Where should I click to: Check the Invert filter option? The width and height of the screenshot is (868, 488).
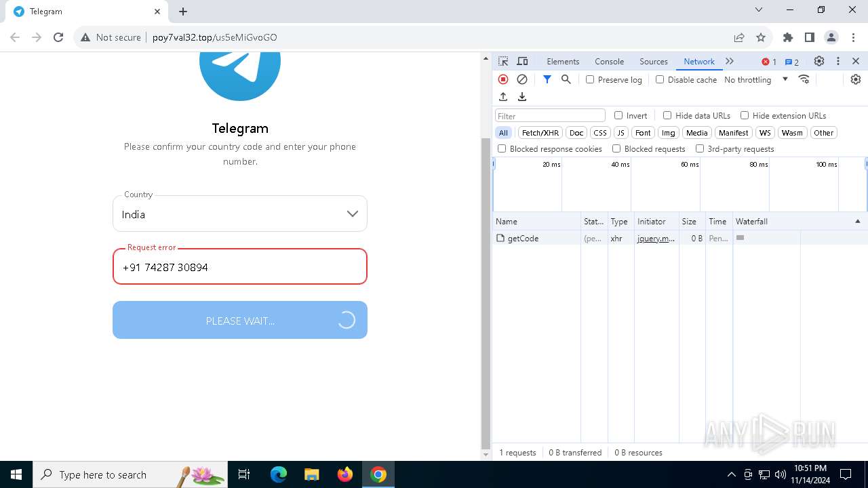click(x=618, y=115)
